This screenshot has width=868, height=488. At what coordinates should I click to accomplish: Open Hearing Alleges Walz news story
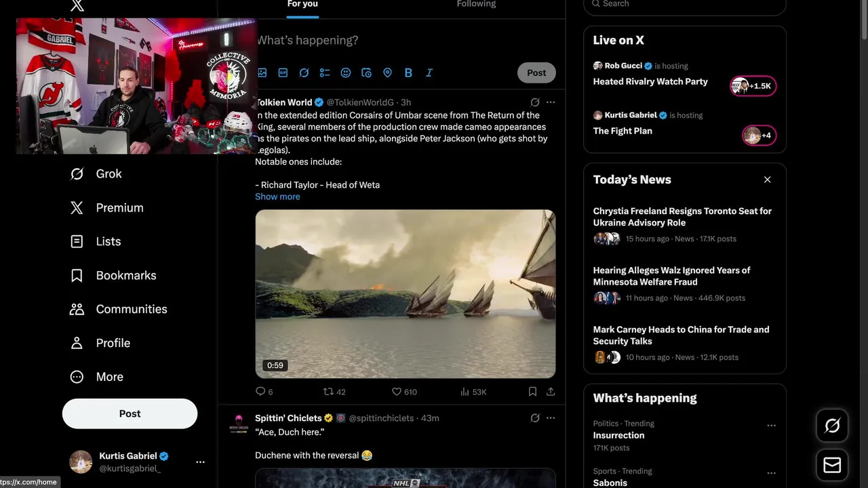pos(684,283)
